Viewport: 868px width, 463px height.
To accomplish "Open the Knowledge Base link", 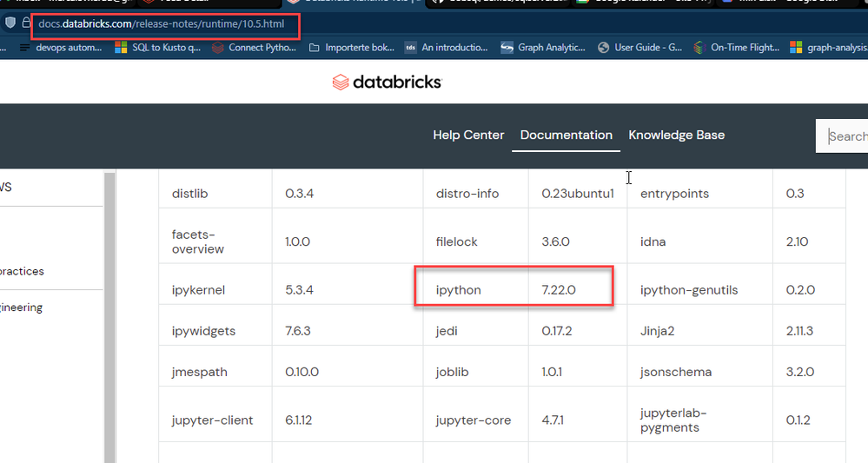I will [x=676, y=135].
